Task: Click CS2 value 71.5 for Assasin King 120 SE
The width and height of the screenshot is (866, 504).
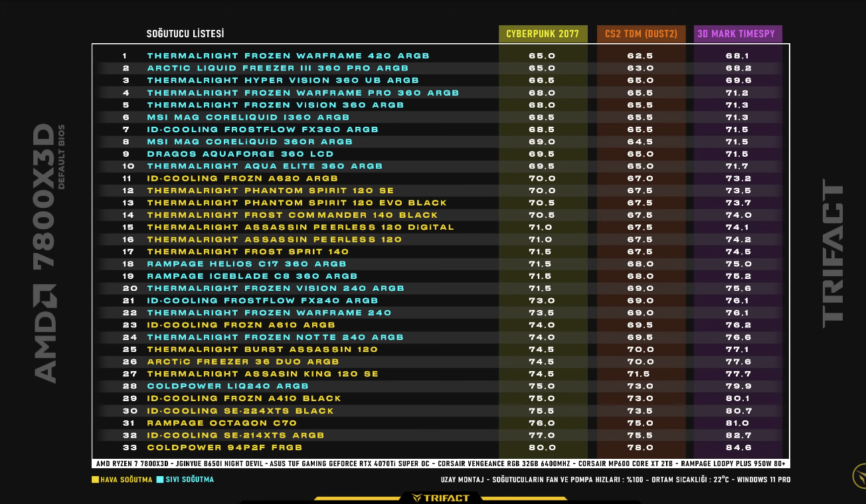Action: [x=640, y=374]
